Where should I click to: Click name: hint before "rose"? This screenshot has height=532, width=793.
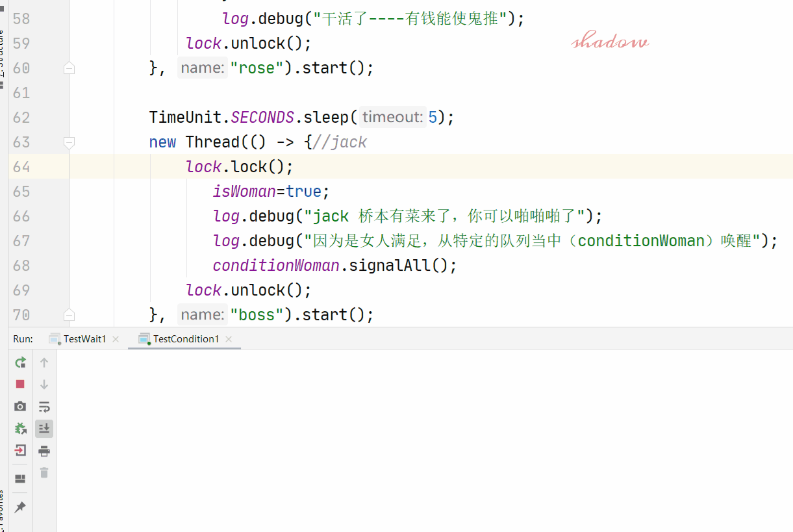coord(202,68)
